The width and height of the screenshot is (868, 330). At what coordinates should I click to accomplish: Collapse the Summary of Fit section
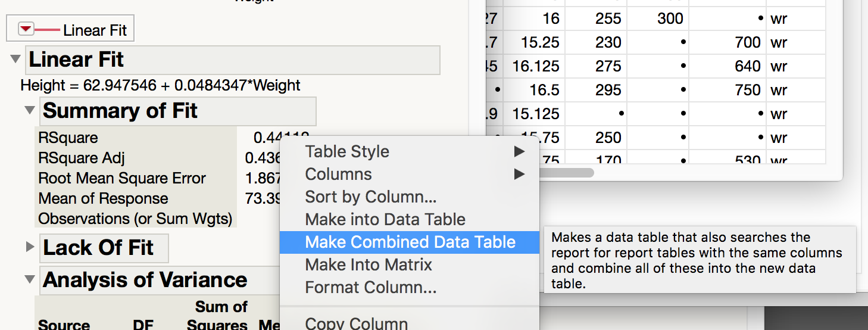tap(30, 110)
